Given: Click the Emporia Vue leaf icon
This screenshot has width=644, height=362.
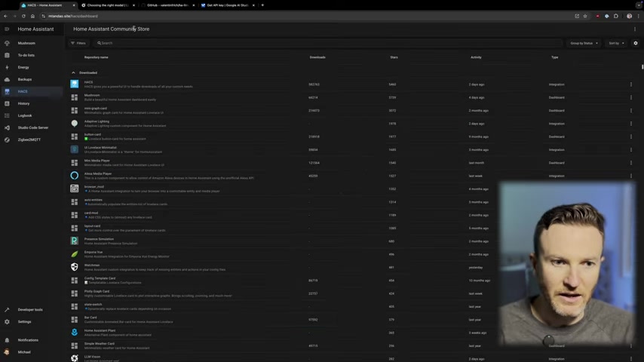Looking at the screenshot, I should pos(75,254).
